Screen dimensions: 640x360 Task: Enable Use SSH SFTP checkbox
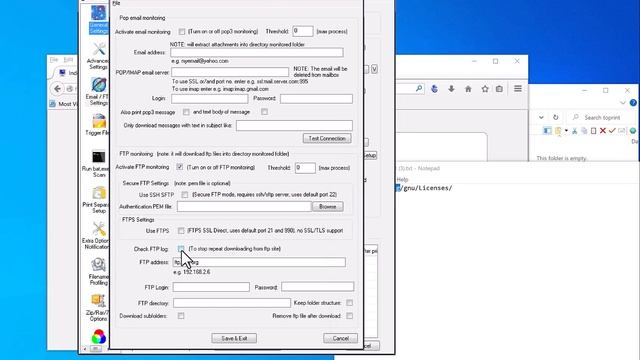[x=185, y=195]
